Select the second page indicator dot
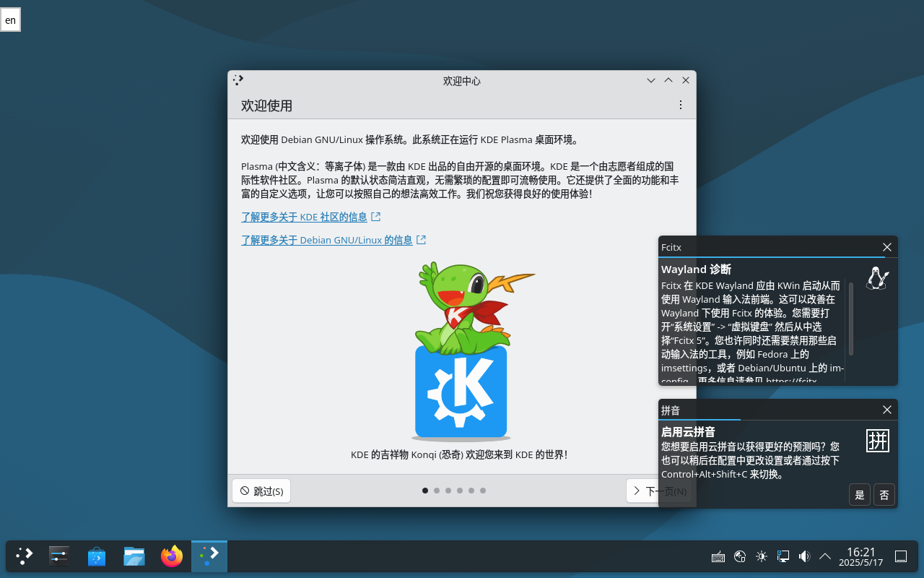 (437, 491)
